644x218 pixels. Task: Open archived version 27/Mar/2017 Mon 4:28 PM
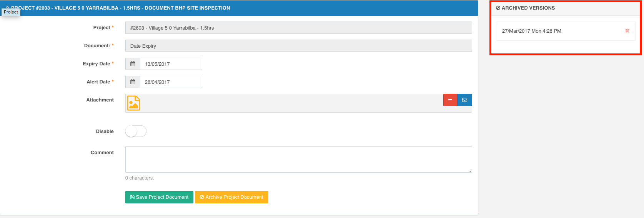tap(531, 31)
